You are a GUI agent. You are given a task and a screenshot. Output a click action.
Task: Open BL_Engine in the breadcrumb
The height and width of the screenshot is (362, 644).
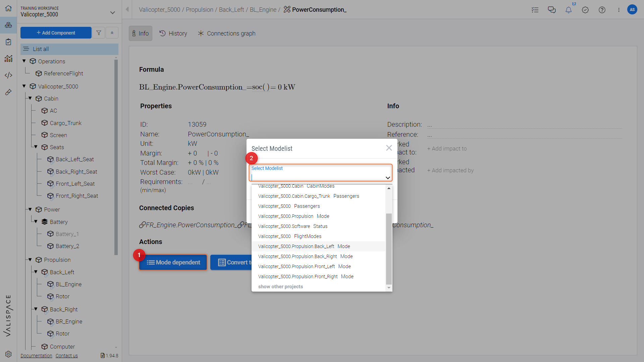263,10
